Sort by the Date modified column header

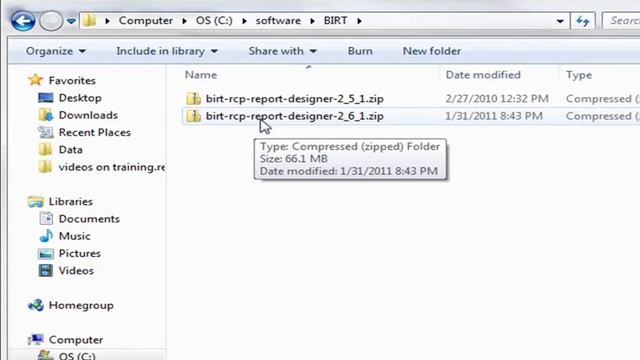coord(483,75)
